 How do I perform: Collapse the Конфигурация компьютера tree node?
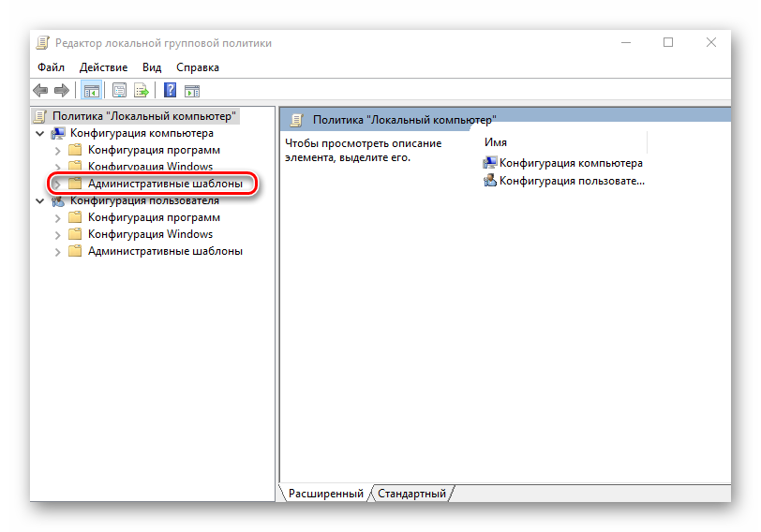coord(39,134)
